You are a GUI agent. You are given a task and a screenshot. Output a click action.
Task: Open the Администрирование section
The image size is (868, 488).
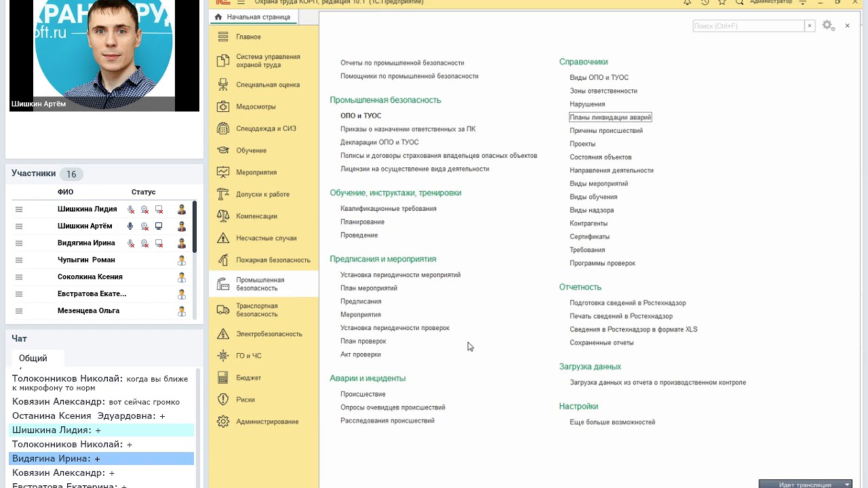[264, 422]
